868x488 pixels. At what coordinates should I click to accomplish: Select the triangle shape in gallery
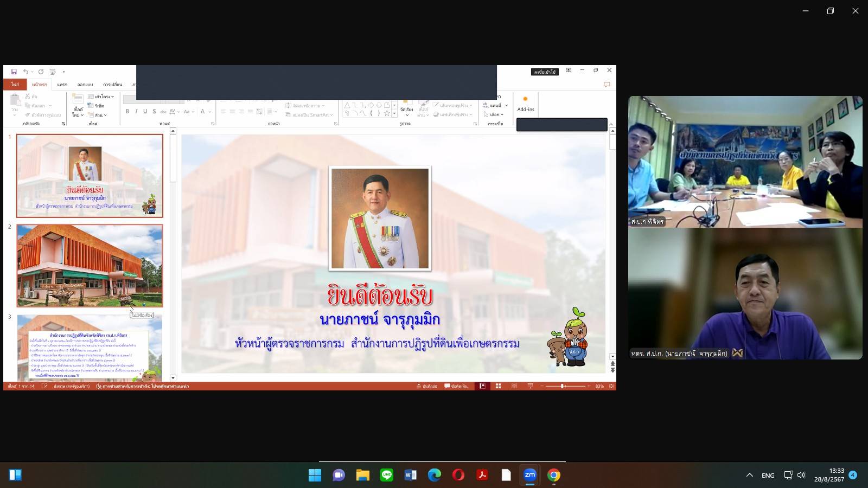pos(347,105)
